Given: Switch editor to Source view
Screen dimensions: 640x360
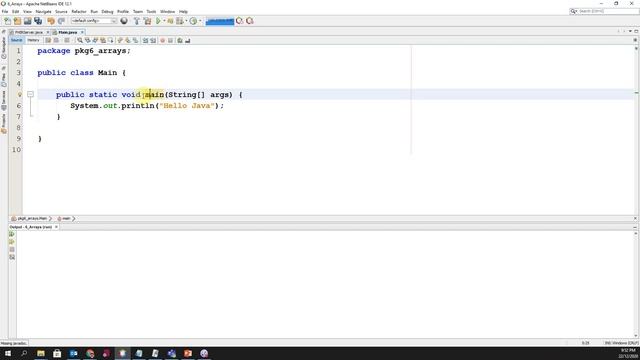Looking at the screenshot, I should click(16, 40).
